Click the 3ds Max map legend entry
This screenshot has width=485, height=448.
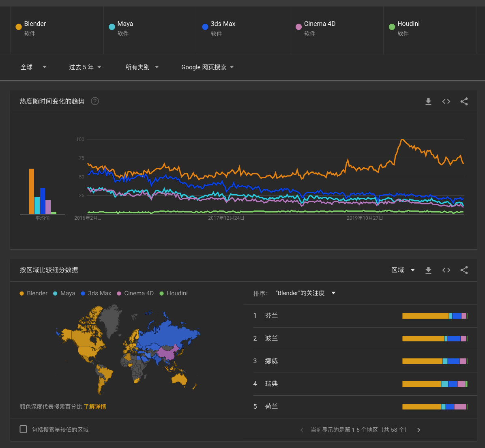tap(96, 293)
